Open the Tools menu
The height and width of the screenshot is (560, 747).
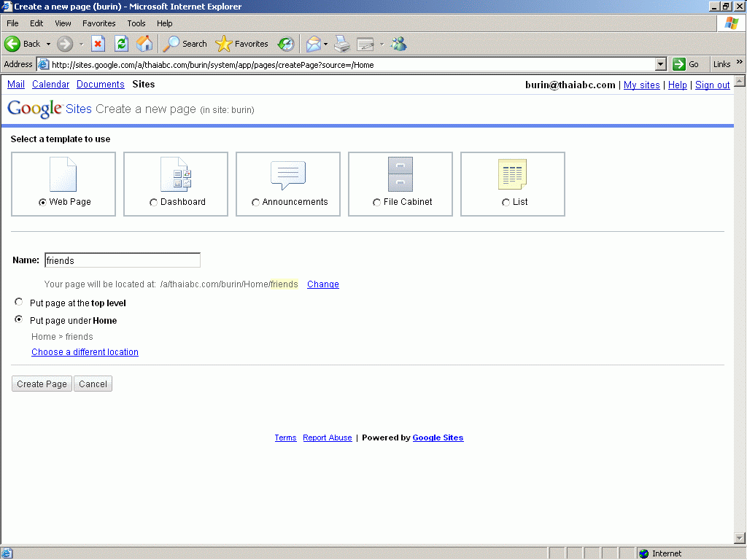[136, 23]
